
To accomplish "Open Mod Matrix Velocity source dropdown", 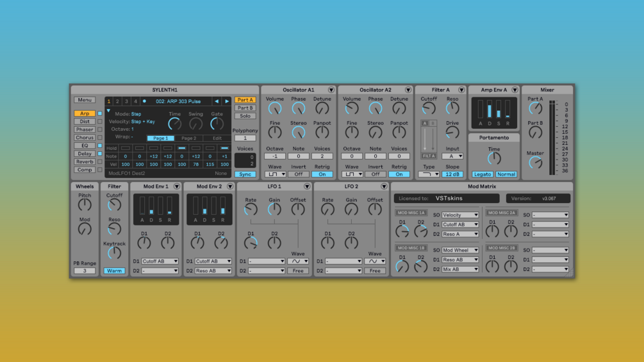I will pyautogui.click(x=460, y=215).
